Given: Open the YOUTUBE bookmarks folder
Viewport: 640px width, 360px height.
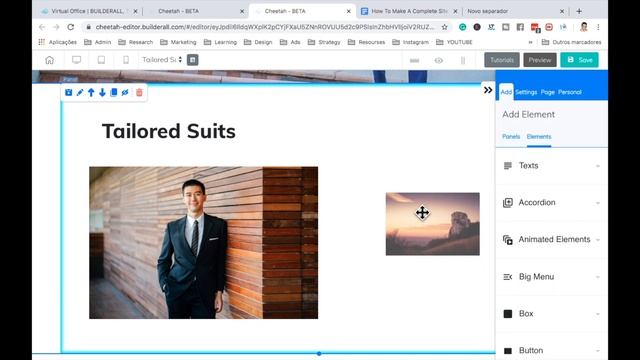Looking at the screenshot, I should coord(454,42).
